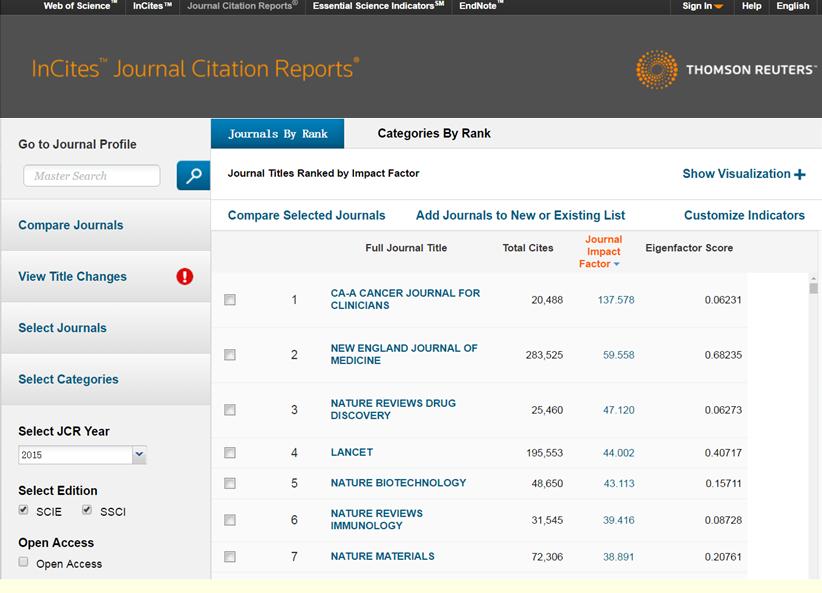Image resolution: width=822 pixels, height=593 pixels.
Task: Click impact factor value 38.891
Action: point(619,557)
